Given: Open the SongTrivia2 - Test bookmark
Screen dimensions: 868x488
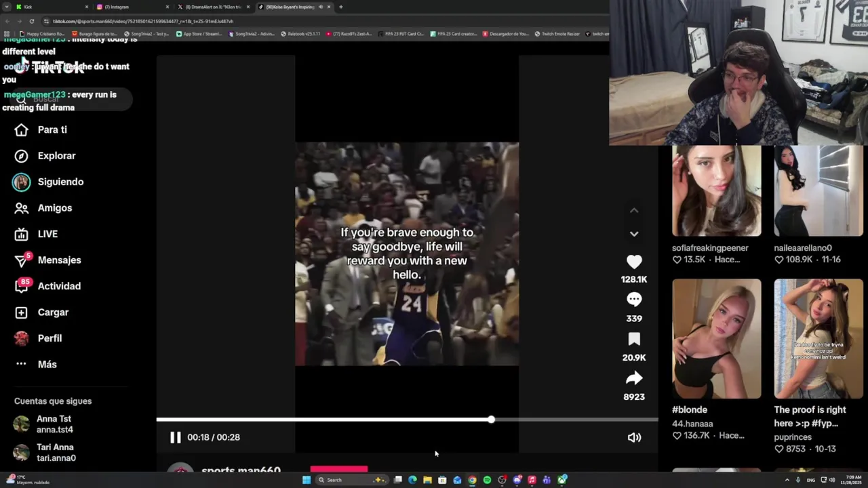Looking at the screenshot, I should tap(146, 33).
